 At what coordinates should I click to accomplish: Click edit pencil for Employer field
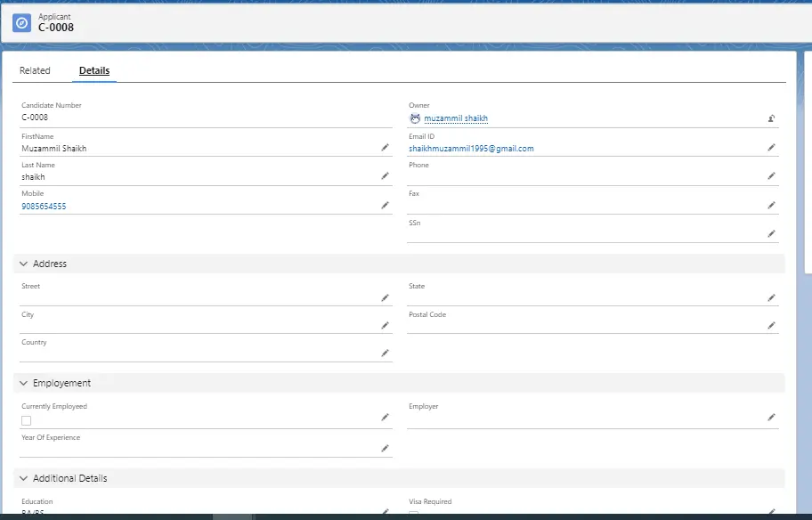pyautogui.click(x=771, y=418)
